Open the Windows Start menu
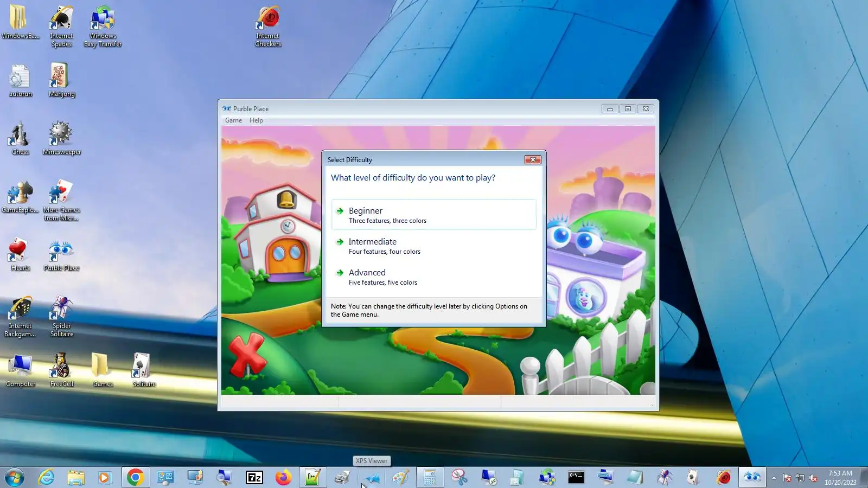 15,477
